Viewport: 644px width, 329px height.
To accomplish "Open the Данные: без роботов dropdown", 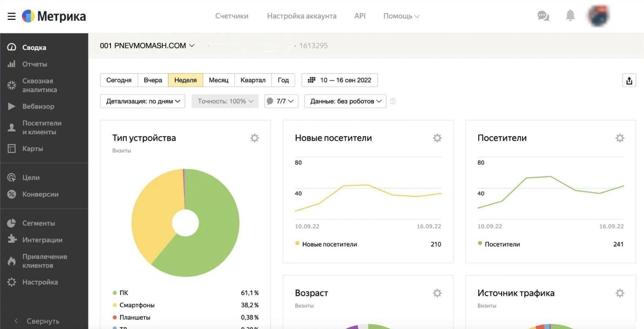I will pos(345,101).
